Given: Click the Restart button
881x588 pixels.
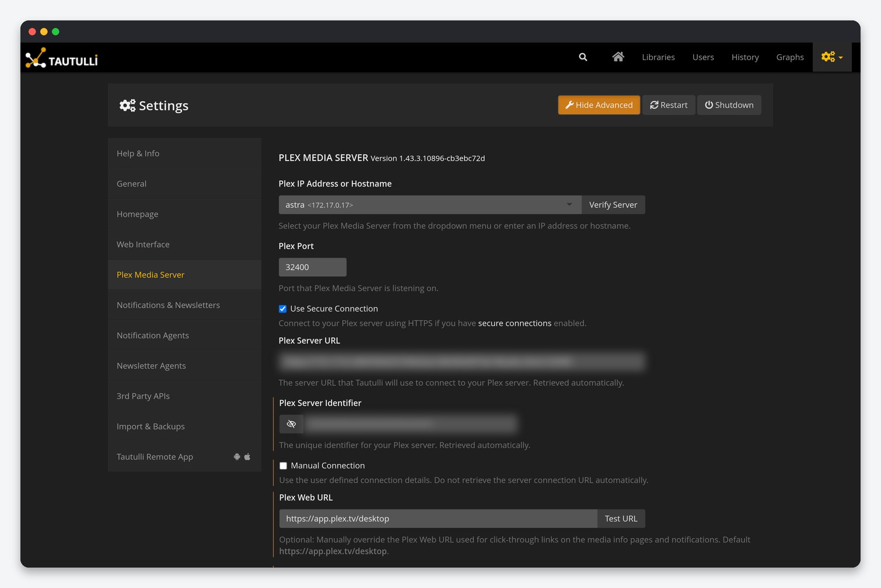Looking at the screenshot, I should coord(669,105).
